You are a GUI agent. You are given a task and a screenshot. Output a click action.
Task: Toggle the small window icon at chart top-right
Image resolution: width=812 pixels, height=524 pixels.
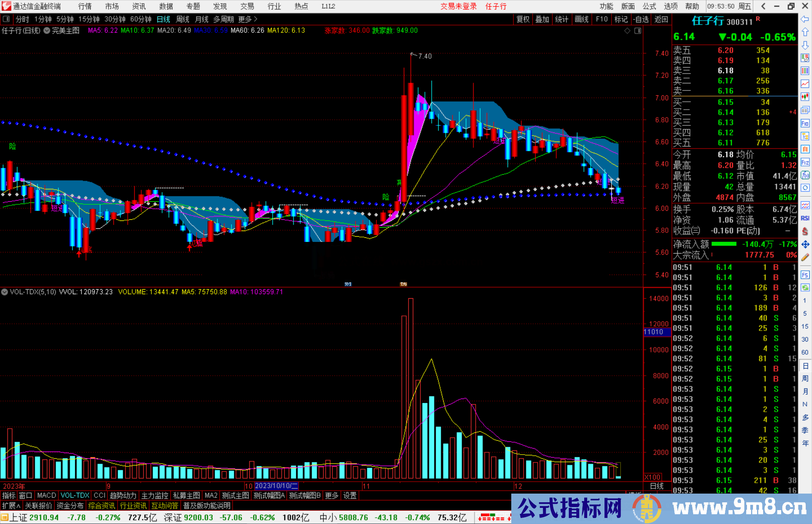pos(638,31)
